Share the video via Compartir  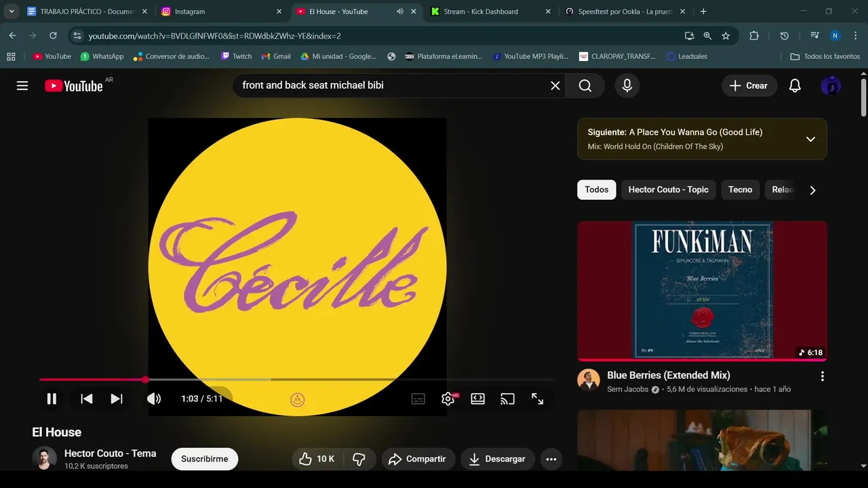418,459
